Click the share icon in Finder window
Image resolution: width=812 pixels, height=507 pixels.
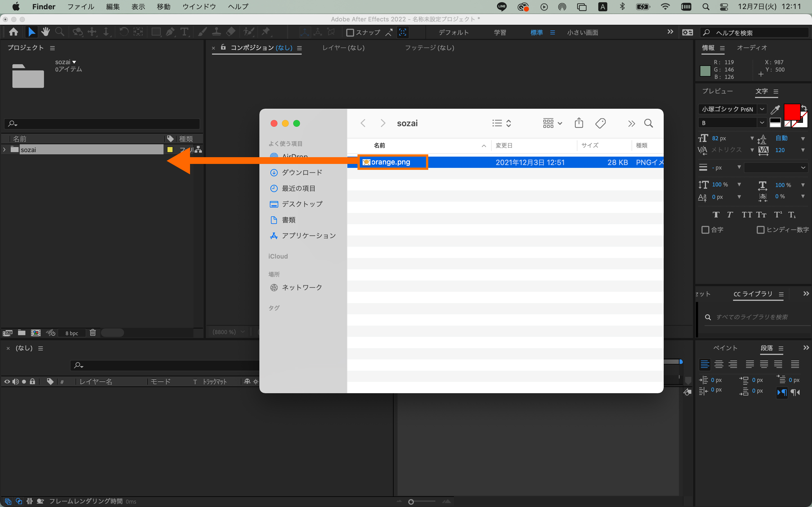579,123
